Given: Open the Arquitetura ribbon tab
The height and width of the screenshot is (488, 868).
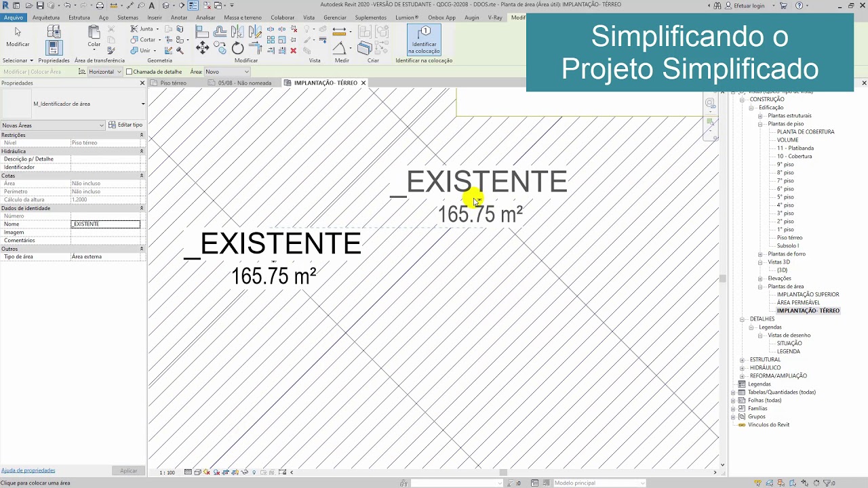Looking at the screenshot, I should 46,18.
